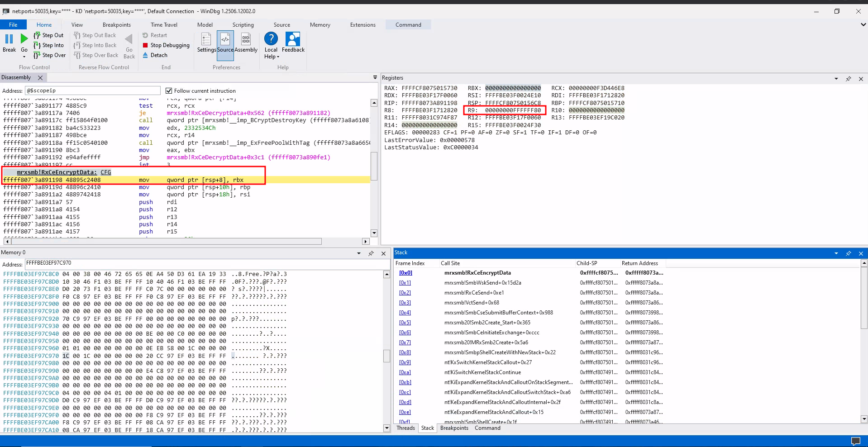
Task: Click the Detach icon
Action: pyautogui.click(x=145, y=55)
